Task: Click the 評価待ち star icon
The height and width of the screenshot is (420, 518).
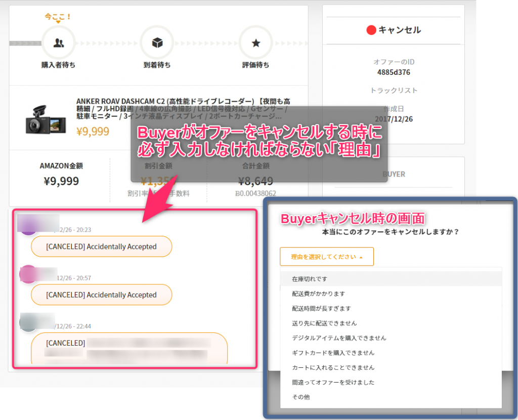Action: pyautogui.click(x=255, y=43)
